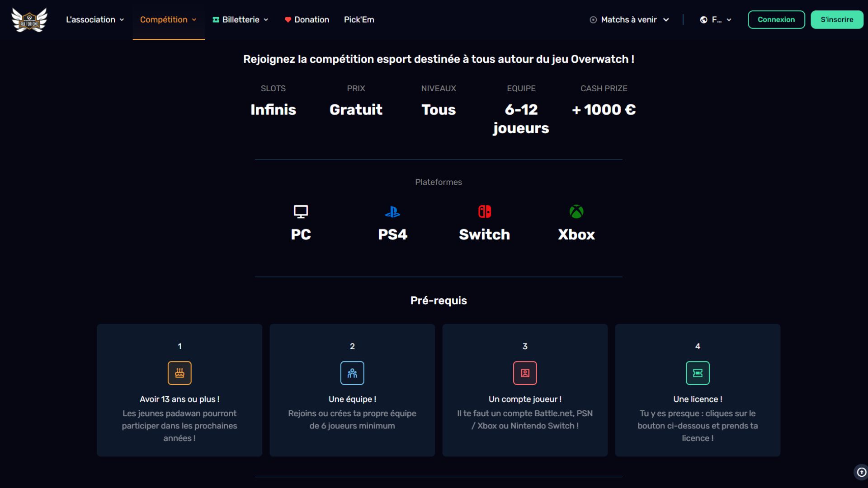The image size is (868, 488).
Task: Open the Matchs à venir dropdown
Action: pos(629,20)
